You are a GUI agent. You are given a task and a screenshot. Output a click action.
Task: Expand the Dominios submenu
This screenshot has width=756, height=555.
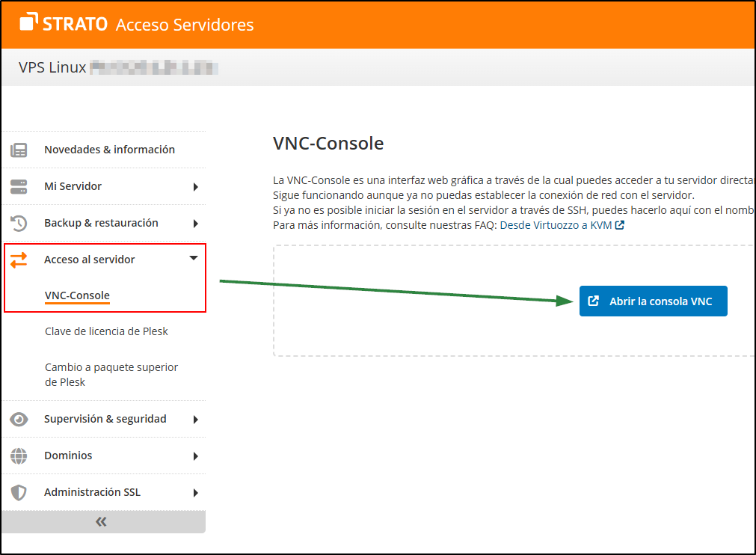pyautogui.click(x=195, y=456)
